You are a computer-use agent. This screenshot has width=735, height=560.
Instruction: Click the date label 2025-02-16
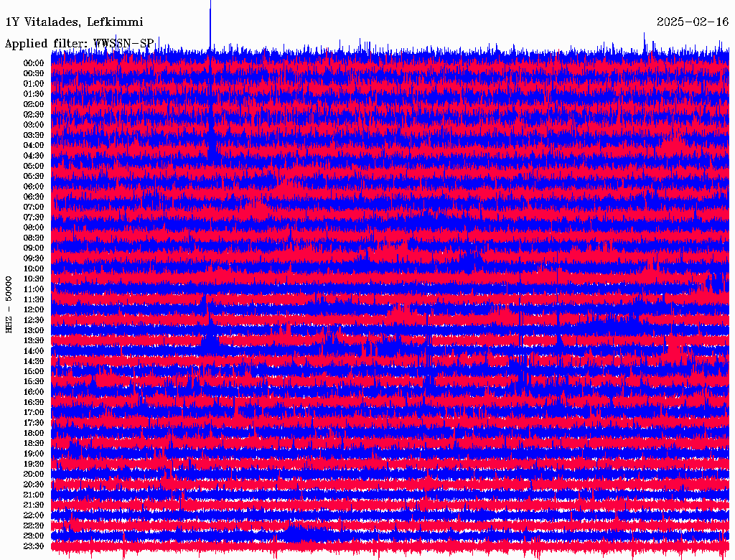693,22
